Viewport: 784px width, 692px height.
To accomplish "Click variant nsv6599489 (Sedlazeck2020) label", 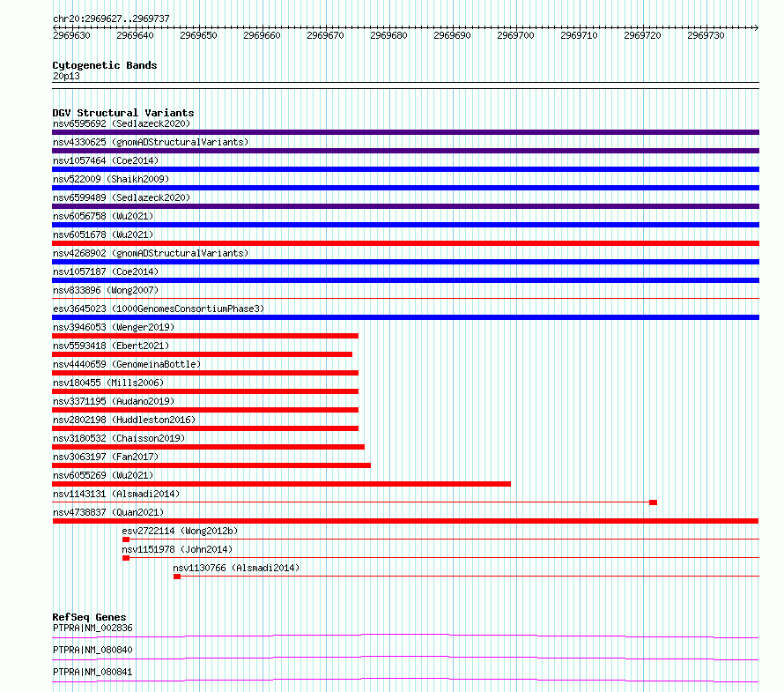I will pos(122,197).
